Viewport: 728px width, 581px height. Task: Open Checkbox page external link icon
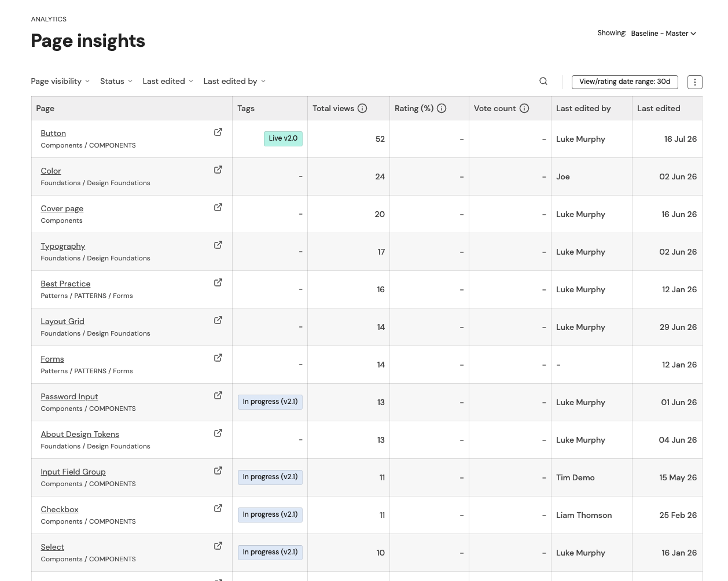pyautogui.click(x=218, y=508)
